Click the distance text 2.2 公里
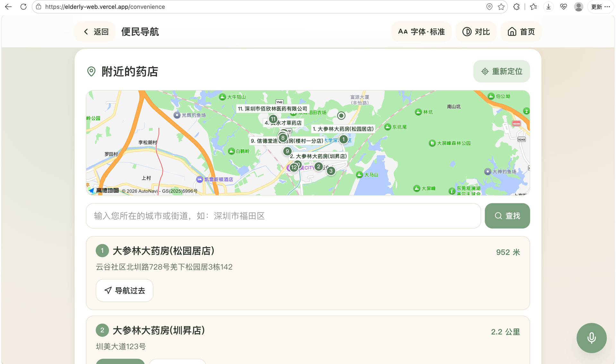This screenshot has height=364, width=616. tap(505, 332)
